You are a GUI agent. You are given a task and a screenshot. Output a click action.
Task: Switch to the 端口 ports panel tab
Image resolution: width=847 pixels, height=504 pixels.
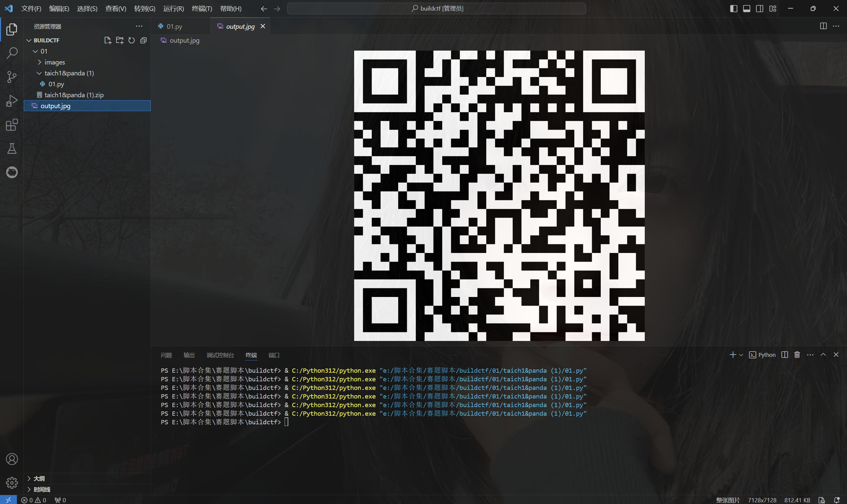(274, 355)
